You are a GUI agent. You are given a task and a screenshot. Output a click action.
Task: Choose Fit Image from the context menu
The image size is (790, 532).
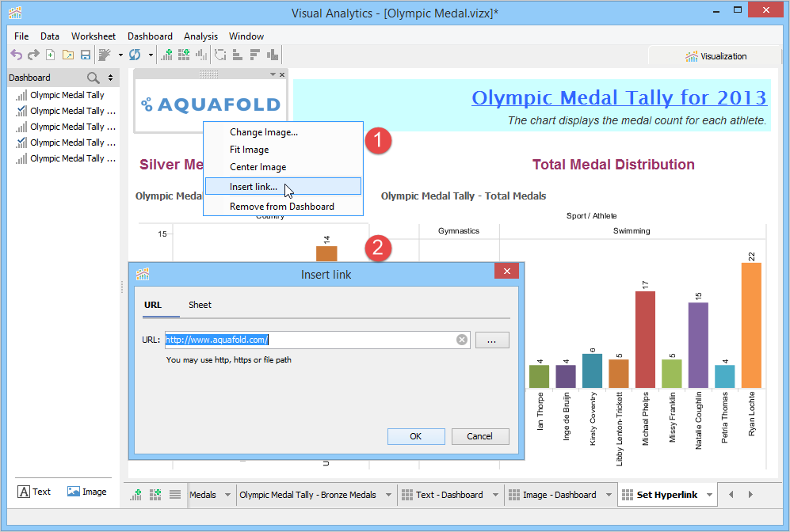[283, 150]
